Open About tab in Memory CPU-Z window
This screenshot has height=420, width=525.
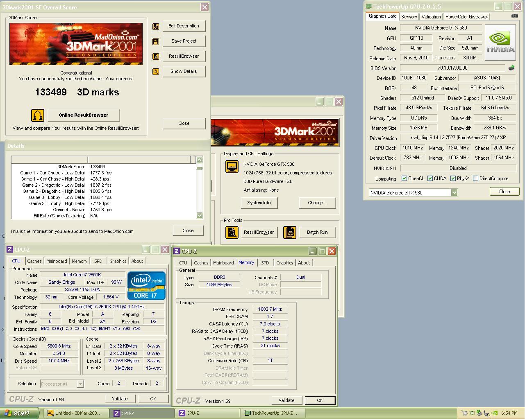point(304,263)
